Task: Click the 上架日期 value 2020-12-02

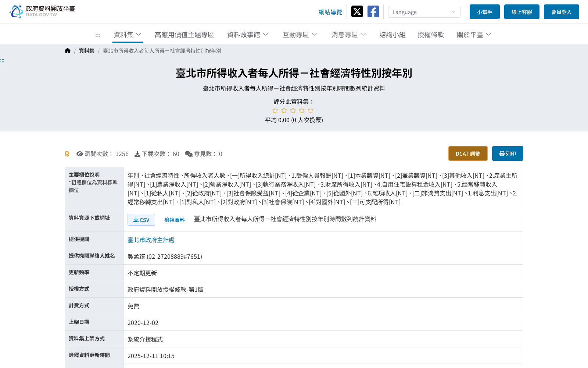Action: click(x=143, y=323)
